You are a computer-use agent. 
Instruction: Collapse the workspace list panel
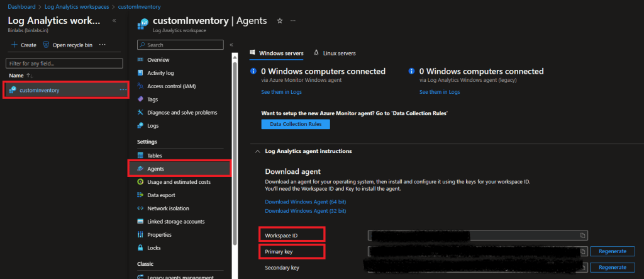coord(114,21)
